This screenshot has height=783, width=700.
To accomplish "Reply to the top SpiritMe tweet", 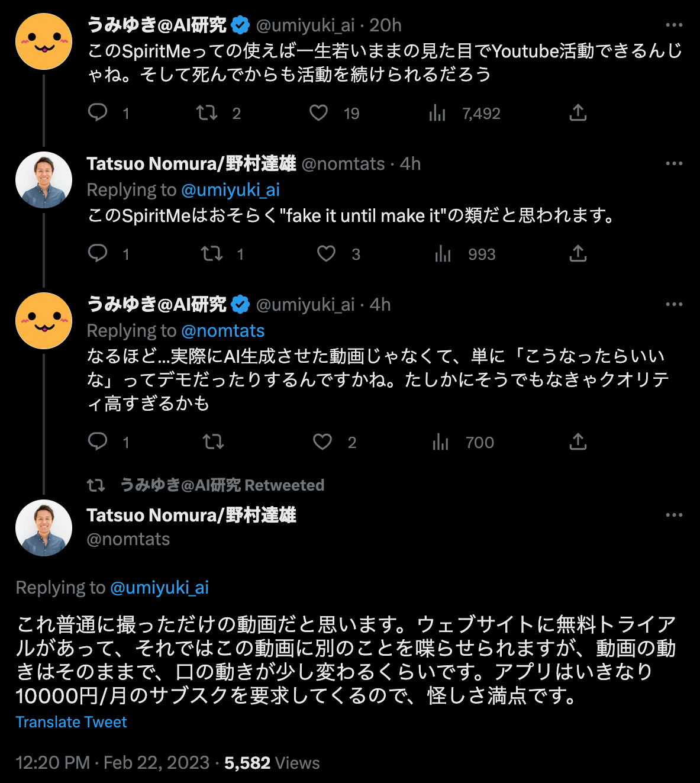I will 98,112.
